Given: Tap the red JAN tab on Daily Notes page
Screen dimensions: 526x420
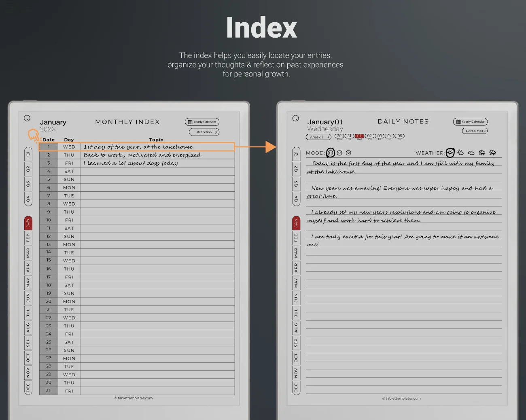Looking at the screenshot, I should [x=296, y=223].
